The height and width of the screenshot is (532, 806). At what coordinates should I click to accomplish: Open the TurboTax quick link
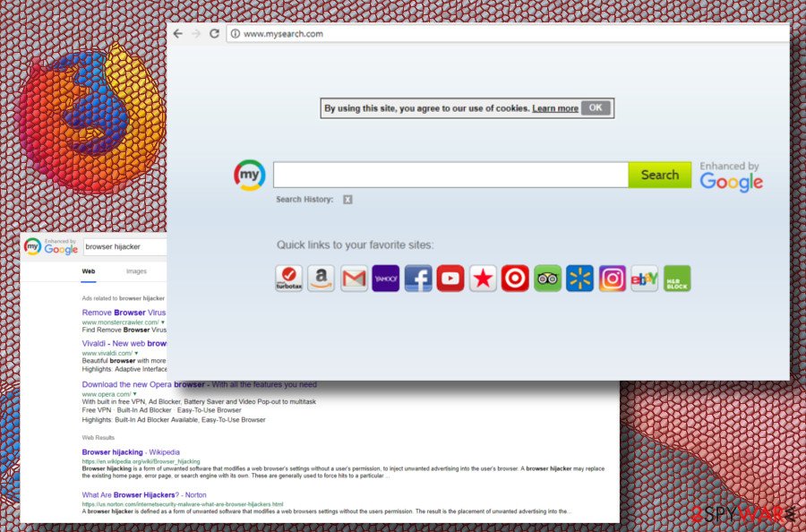tap(289, 279)
